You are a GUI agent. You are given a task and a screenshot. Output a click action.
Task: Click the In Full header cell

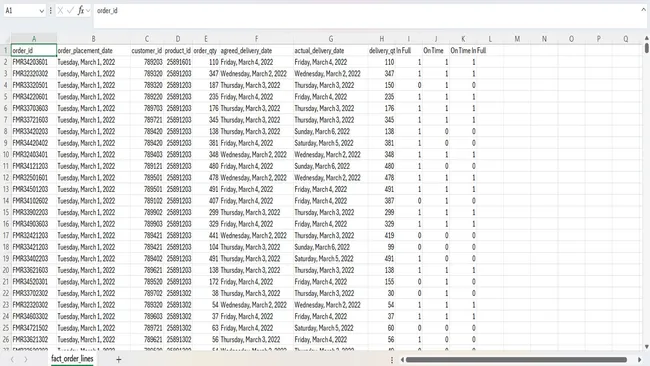(409, 51)
